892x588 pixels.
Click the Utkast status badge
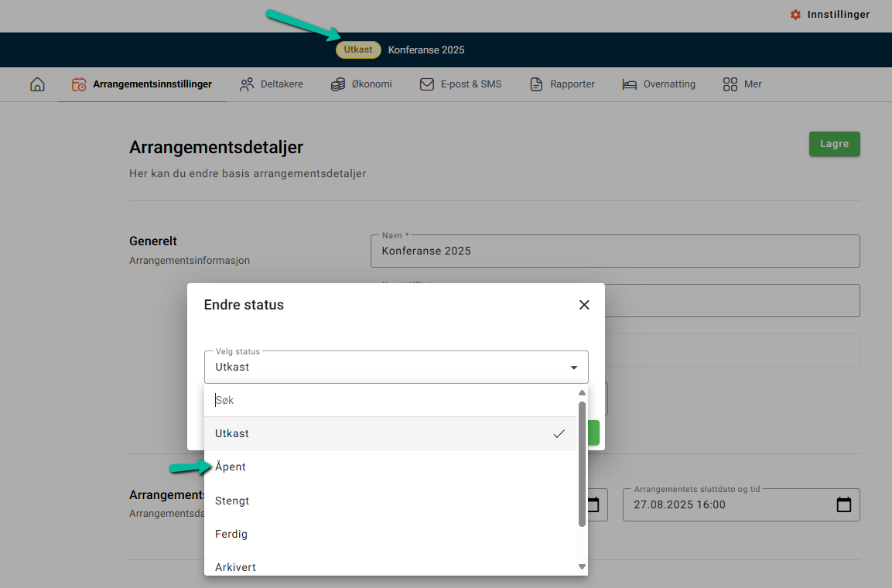tap(358, 50)
